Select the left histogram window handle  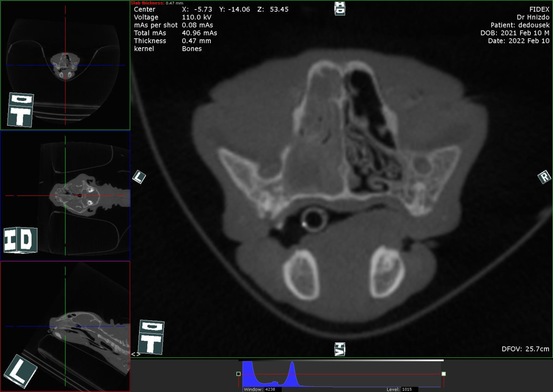coord(238,374)
